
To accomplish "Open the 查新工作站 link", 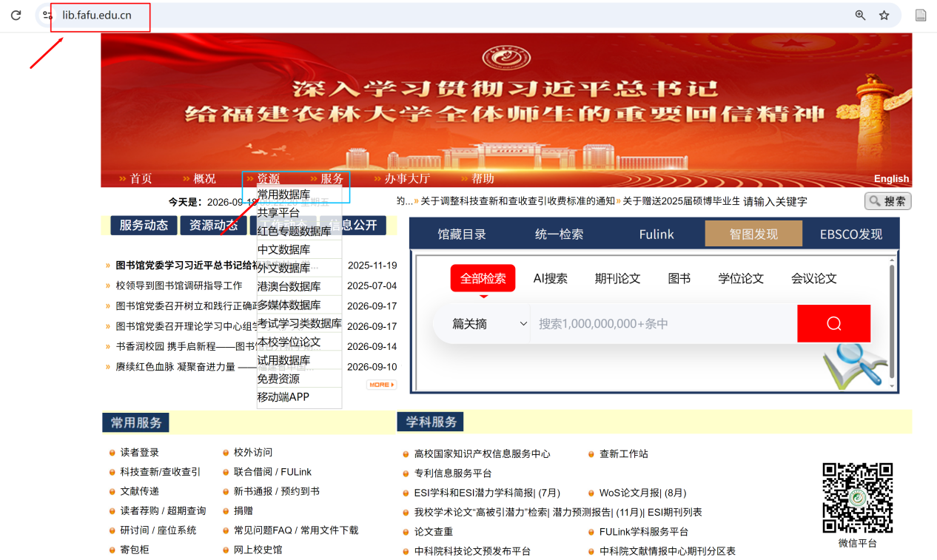I will 624,453.
